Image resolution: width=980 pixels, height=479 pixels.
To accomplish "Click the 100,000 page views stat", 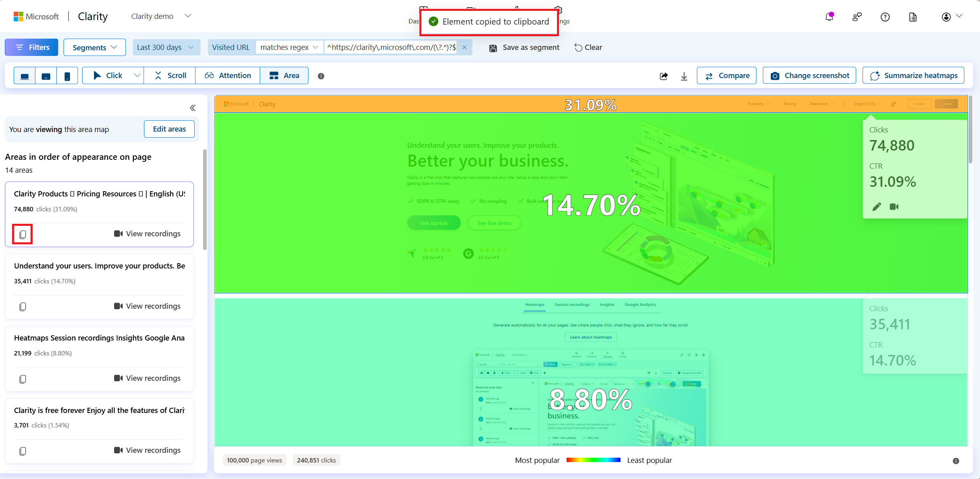I will (255, 460).
